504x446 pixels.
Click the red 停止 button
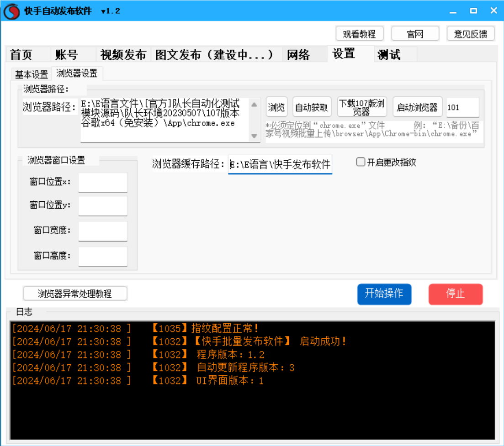456,294
